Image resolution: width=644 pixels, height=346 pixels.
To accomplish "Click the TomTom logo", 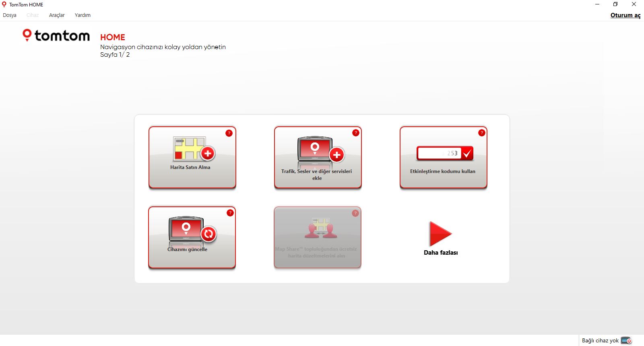I will click(x=56, y=35).
